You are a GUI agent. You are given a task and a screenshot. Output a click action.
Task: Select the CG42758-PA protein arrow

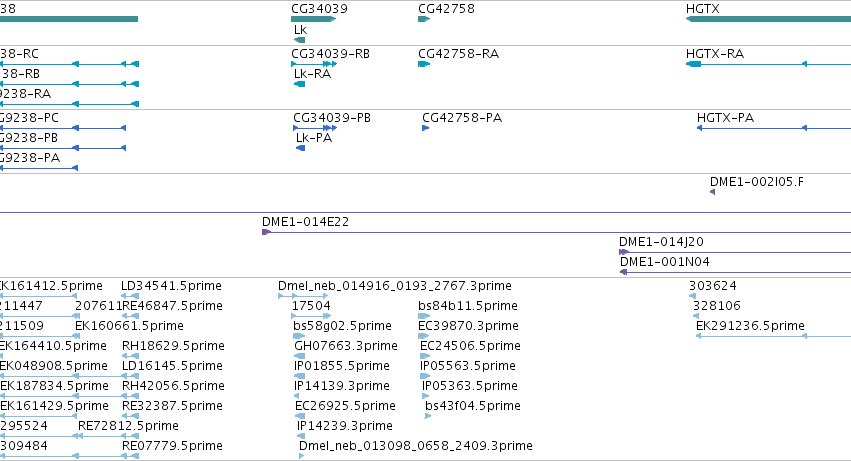[426, 128]
